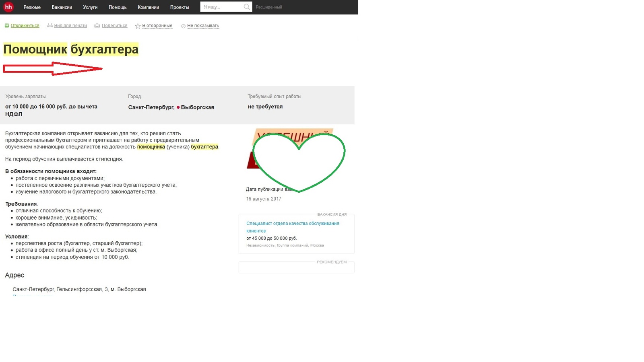Click the search magnifier icon

[247, 7]
